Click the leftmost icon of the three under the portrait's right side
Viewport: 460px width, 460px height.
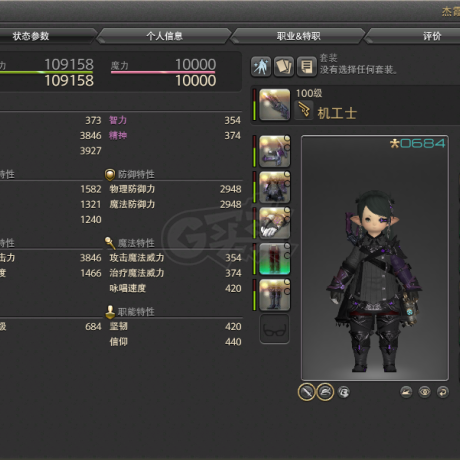click(x=406, y=392)
